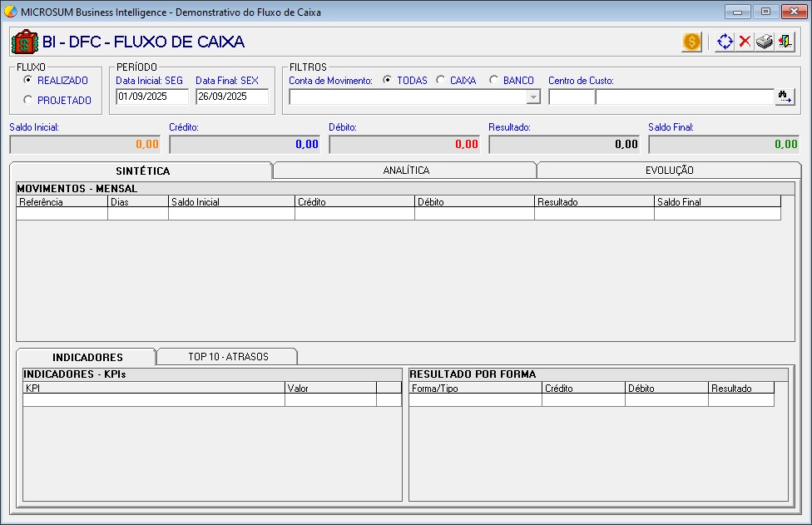Click the exit door icon
This screenshot has height=525, width=812.
[x=785, y=42]
